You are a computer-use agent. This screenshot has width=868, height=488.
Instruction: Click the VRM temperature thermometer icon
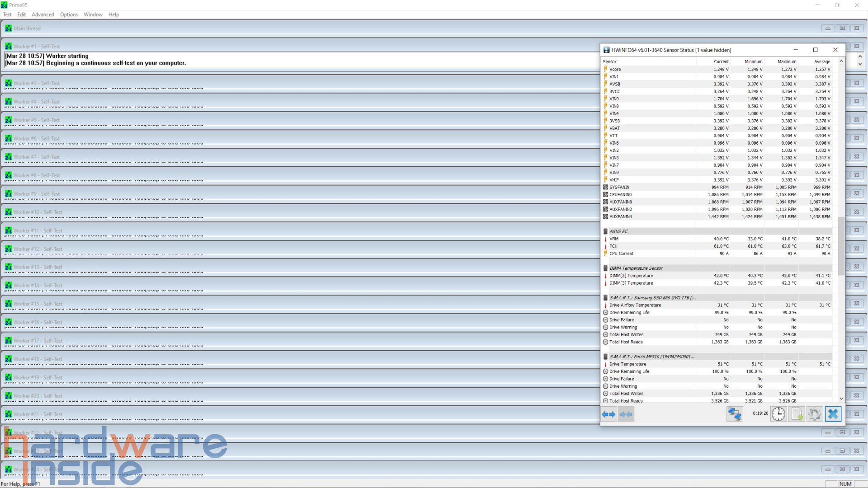point(605,239)
